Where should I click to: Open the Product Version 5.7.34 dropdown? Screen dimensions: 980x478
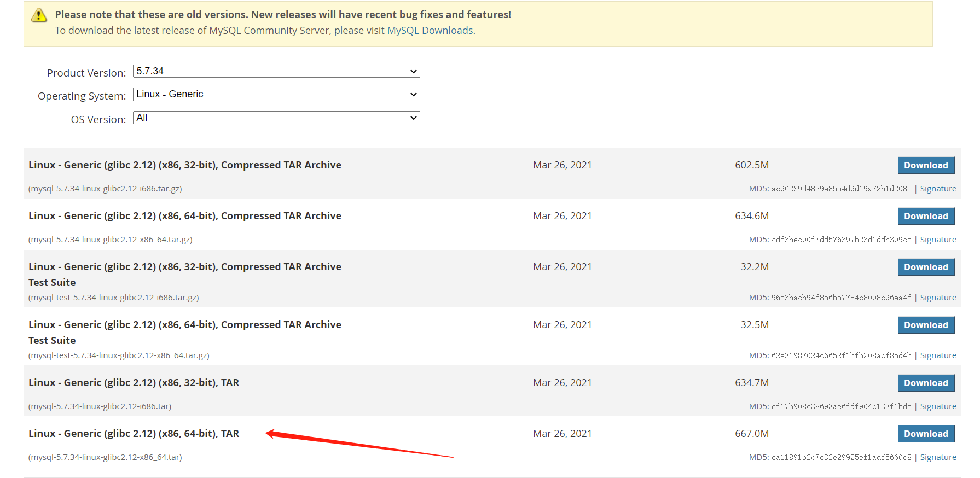coord(276,71)
